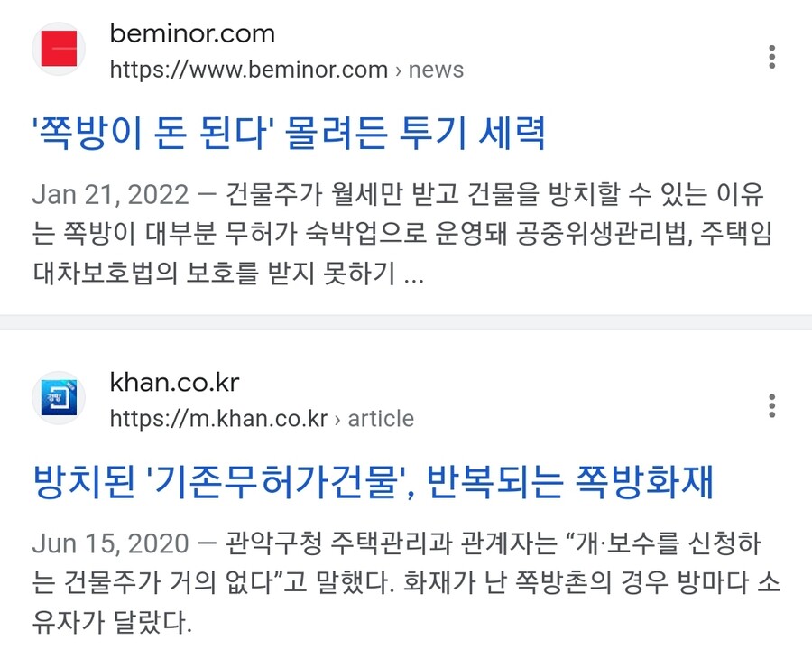This screenshot has width=812, height=659.
Task: Click snippet's last line ending 유자가 달랐다
Action: coord(112,622)
